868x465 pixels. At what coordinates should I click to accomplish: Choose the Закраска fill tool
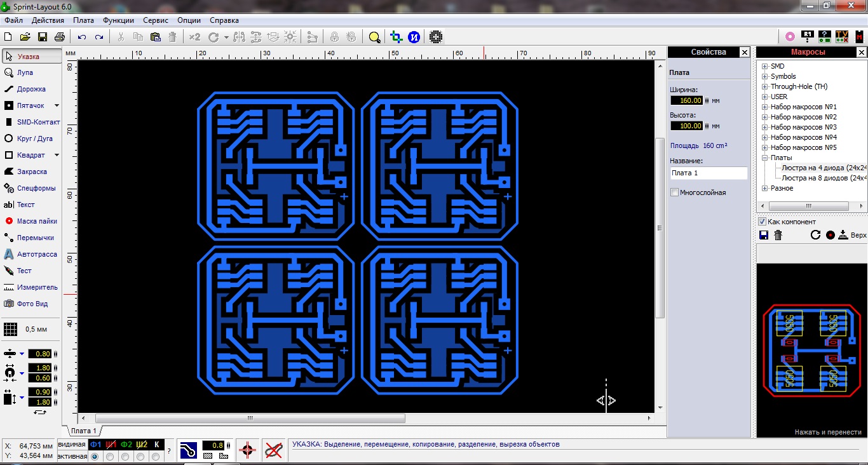31,172
